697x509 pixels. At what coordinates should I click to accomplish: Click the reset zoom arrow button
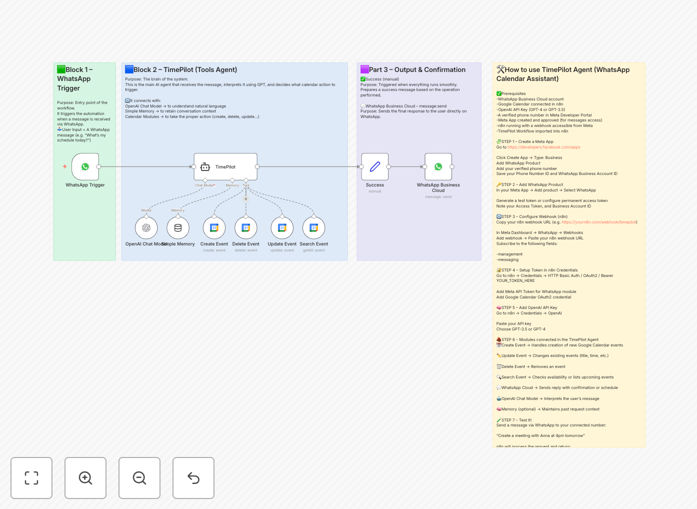pos(193,478)
